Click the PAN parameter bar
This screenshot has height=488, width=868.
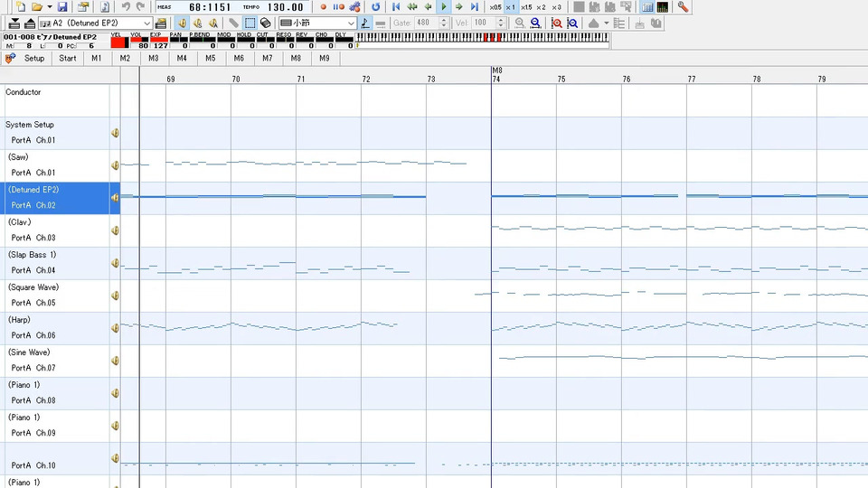tap(179, 41)
